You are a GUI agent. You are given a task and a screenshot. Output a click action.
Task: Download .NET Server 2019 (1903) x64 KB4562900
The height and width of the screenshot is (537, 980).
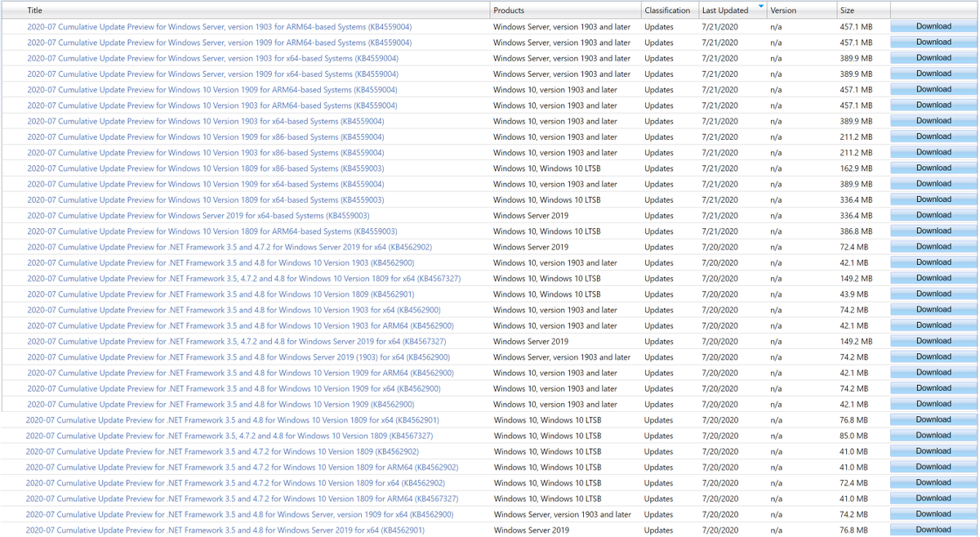(x=933, y=356)
